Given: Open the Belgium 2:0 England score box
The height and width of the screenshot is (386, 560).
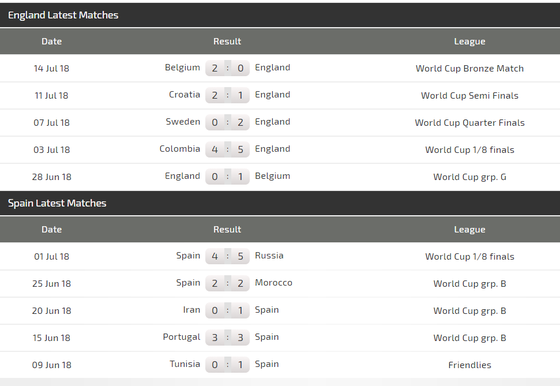Looking at the screenshot, I should tap(227, 68).
